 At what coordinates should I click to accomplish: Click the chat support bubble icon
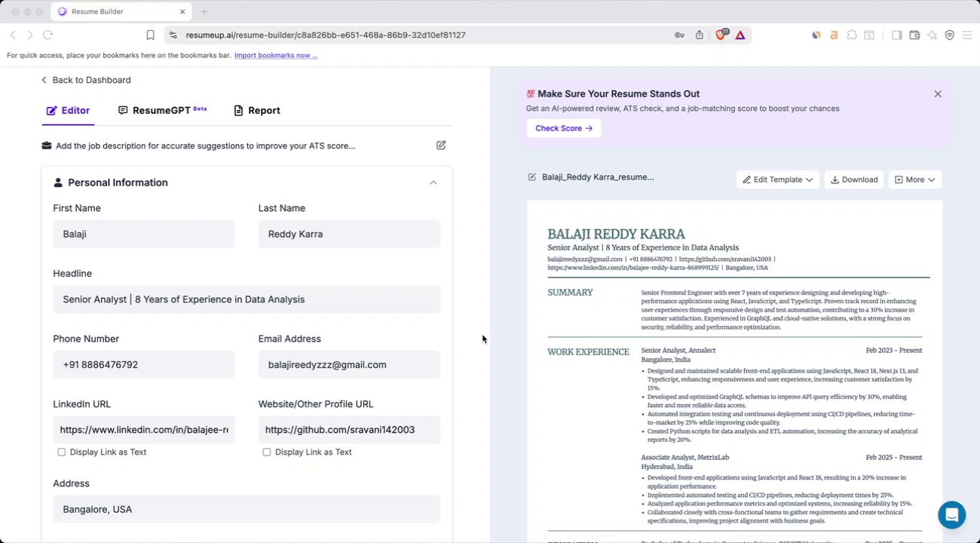point(951,515)
